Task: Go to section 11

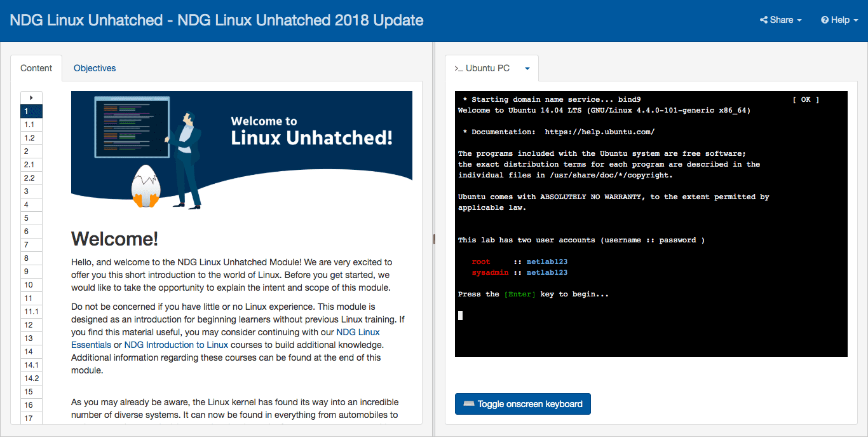Action: tap(31, 298)
